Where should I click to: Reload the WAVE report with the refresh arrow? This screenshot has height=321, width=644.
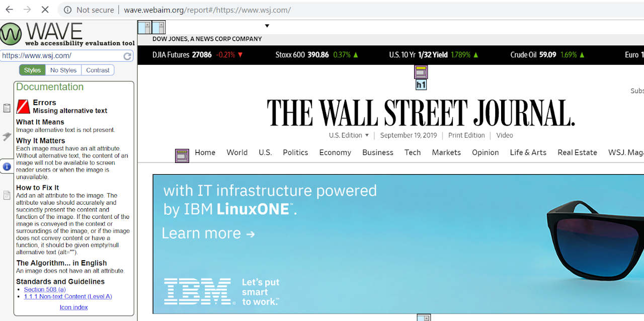128,56
